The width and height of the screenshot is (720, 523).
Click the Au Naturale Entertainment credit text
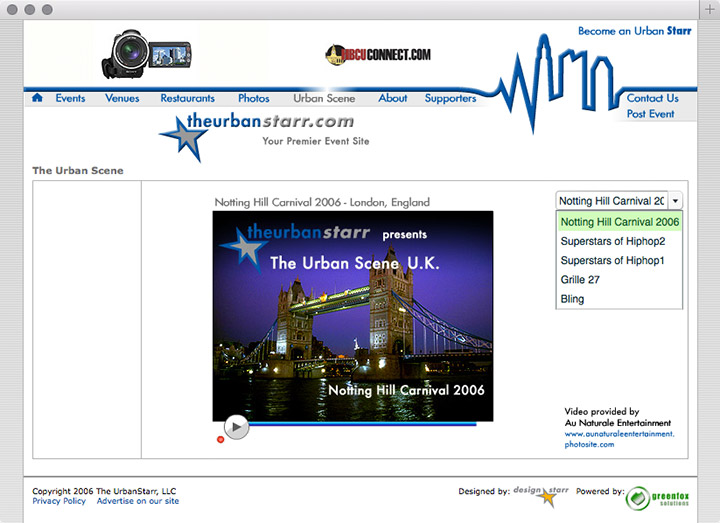(x=618, y=422)
